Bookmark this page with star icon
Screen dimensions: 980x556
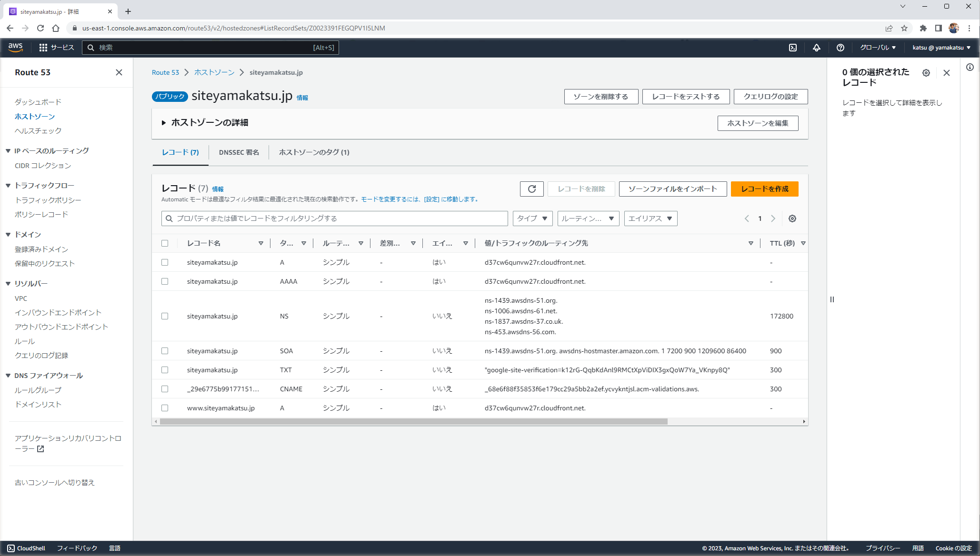[x=904, y=28]
